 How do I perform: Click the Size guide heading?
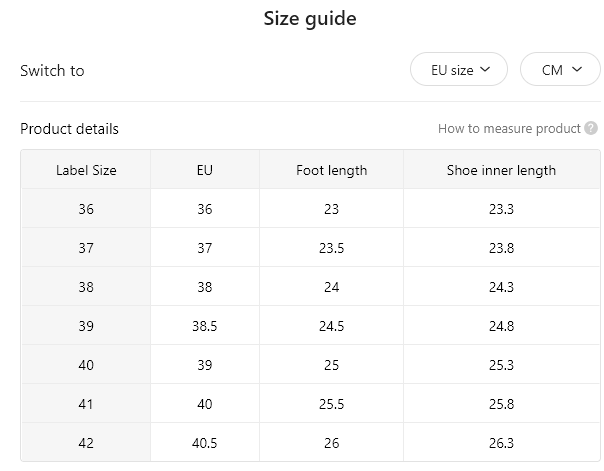click(310, 18)
